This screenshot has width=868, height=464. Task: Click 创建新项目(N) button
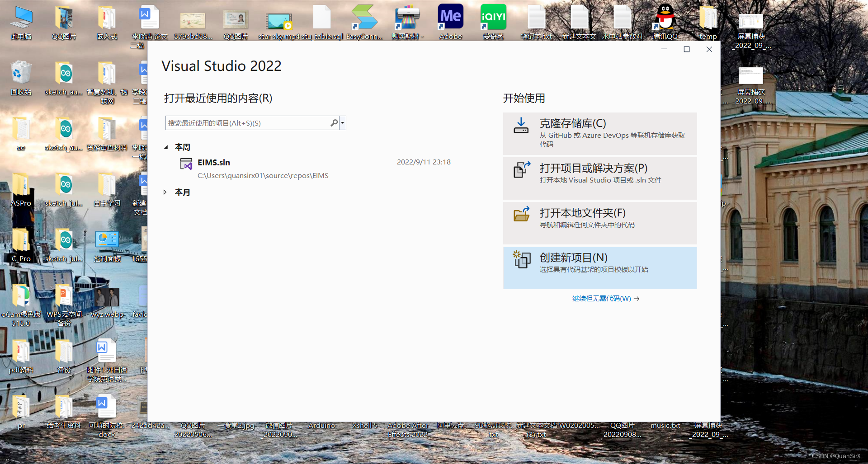[x=600, y=267]
